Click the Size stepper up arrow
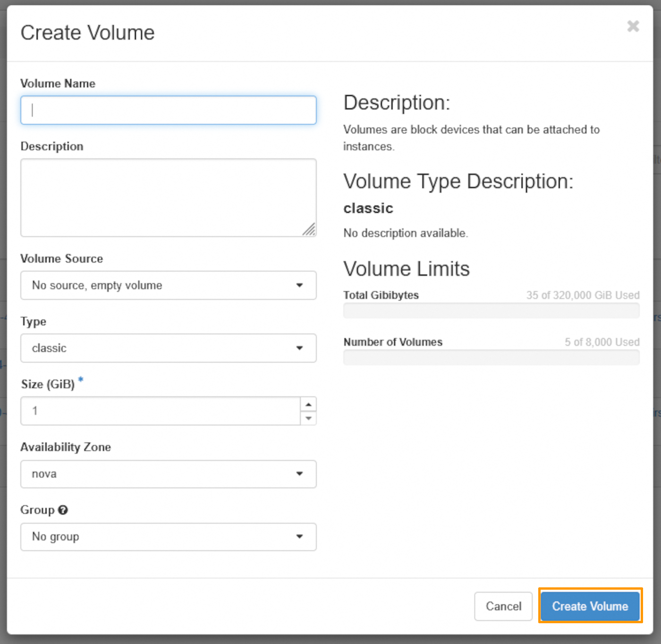This screenshot has height=644, width=661. point(308,404)
